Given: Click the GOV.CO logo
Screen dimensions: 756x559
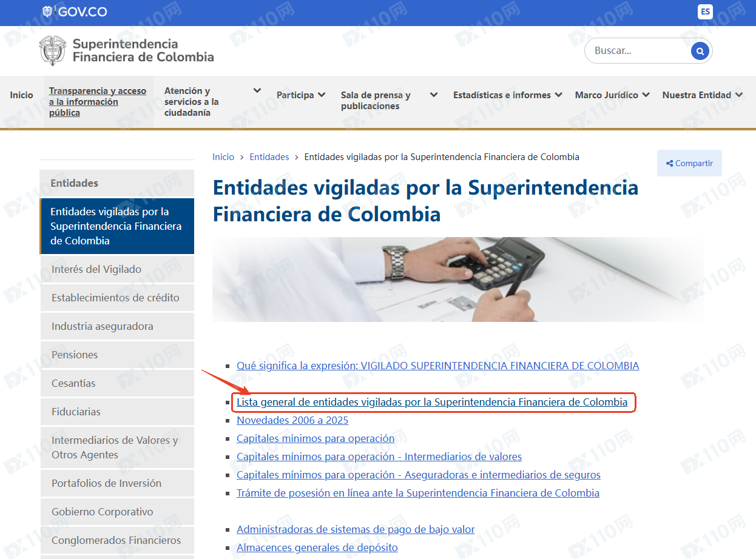Looking at the screenshot, I should [73, 12].
